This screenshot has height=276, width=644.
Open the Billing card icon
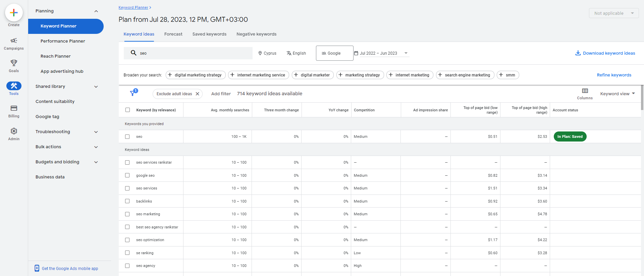pyautogui.click(x=14, y=108)
